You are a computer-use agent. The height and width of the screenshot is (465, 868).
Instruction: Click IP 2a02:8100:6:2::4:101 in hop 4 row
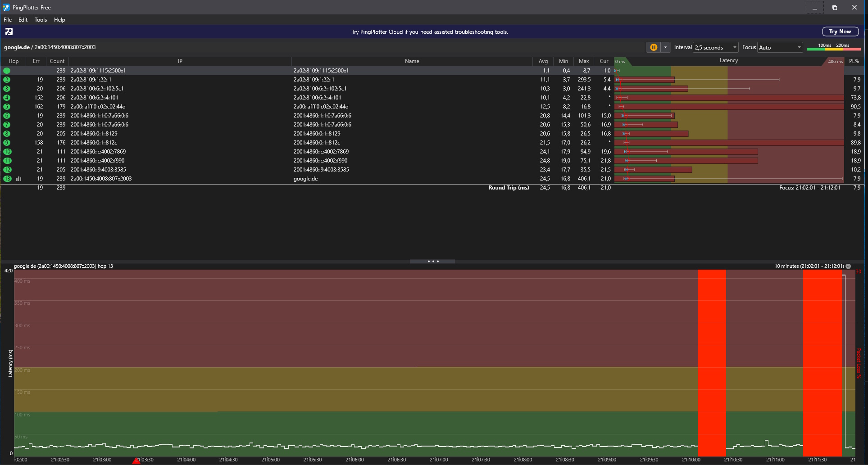click(x=94, y=98)
